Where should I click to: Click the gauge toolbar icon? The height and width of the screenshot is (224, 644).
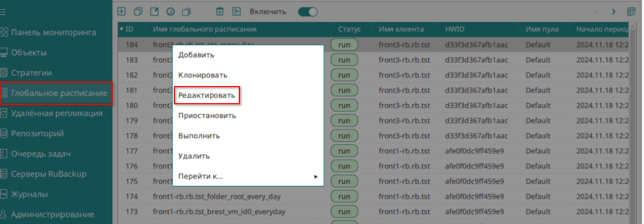pos(170,11)
